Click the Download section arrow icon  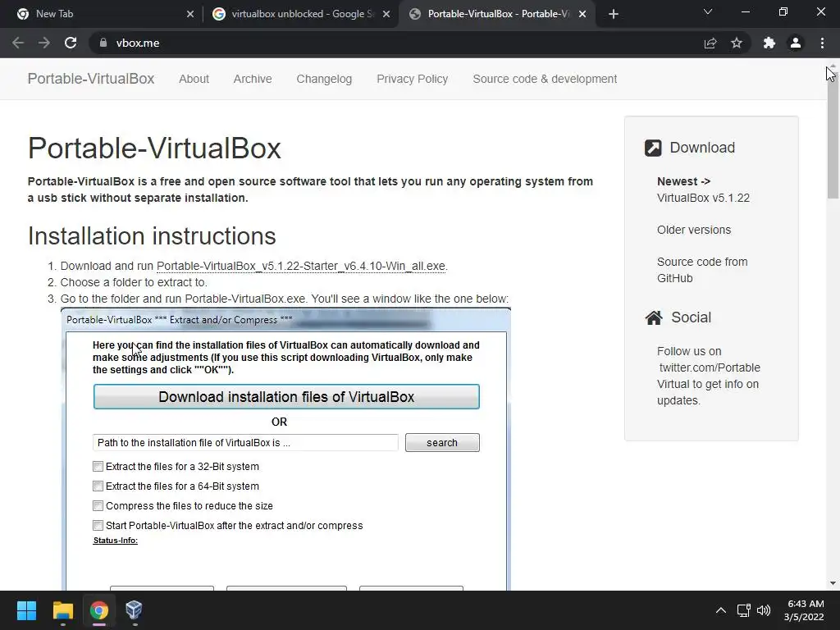pyautogui.click(x=653, y=148)
